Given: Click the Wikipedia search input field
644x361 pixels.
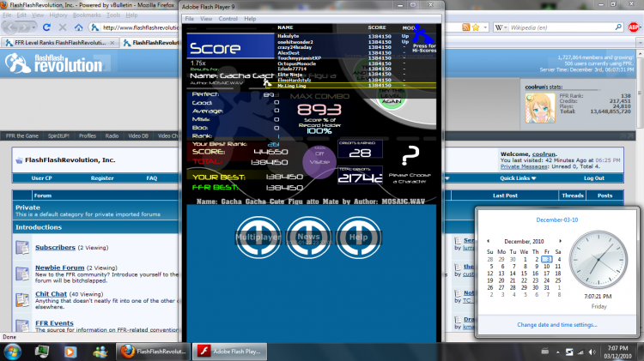Looking at the screenshot, I should [x=562, y=27].
